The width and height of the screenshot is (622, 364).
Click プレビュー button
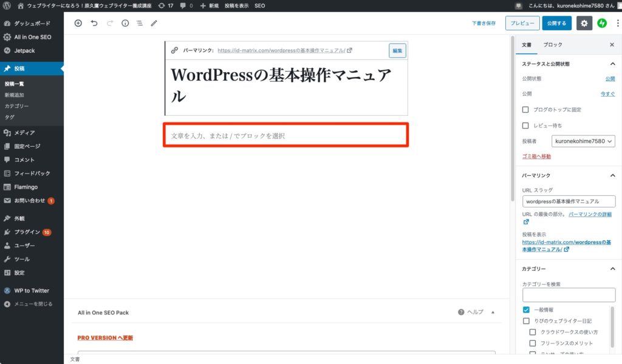click(522, 24)
